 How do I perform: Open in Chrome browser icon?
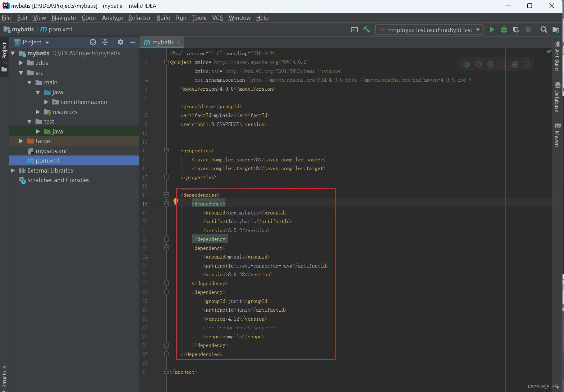pos(466,64)
